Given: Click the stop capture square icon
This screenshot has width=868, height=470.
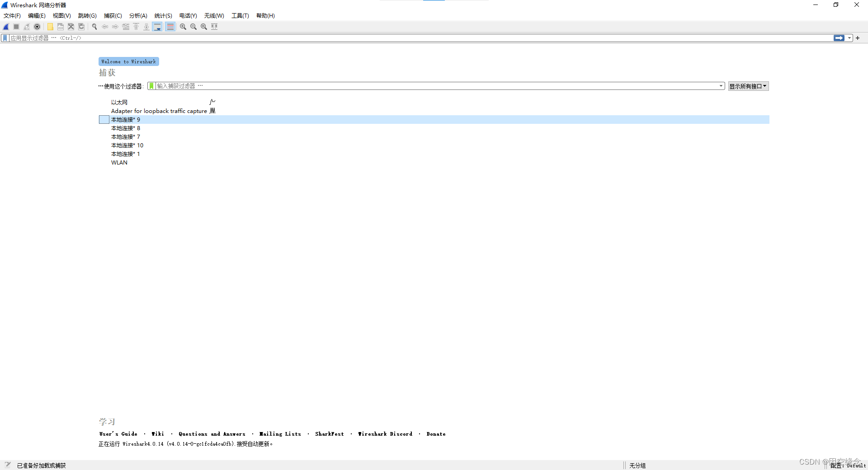Looking at the screenshot, I should [16, 27].
